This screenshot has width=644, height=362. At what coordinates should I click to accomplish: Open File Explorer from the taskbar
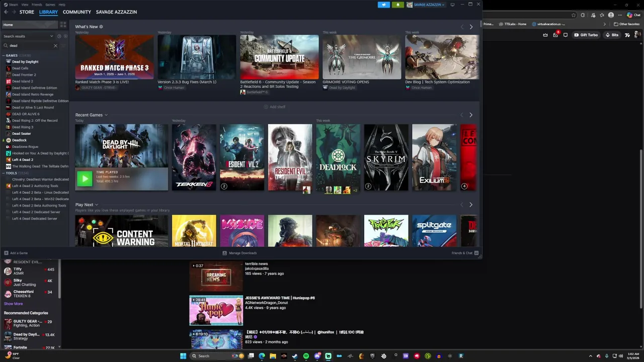coord(273,356)
